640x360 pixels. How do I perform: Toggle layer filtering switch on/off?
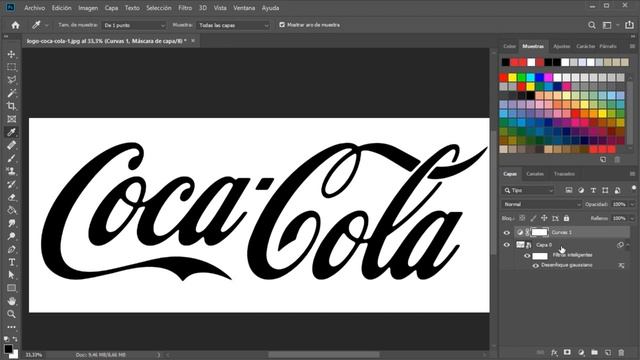pos(633,188)
